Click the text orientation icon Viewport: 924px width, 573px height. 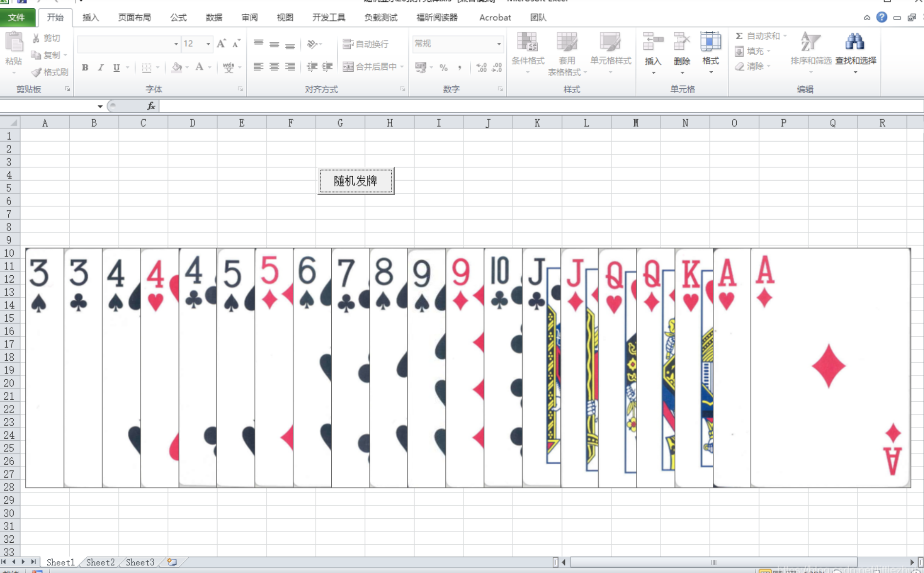312,44
